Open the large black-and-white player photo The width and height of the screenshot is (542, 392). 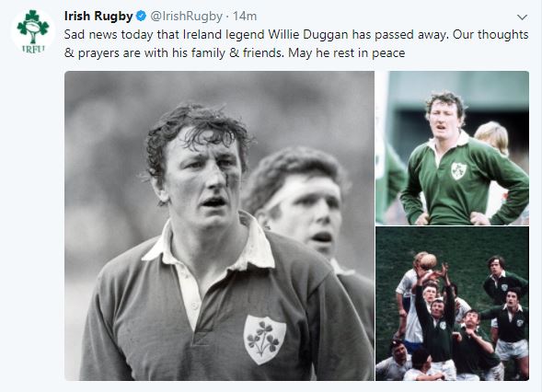click(x=219, y=225)
